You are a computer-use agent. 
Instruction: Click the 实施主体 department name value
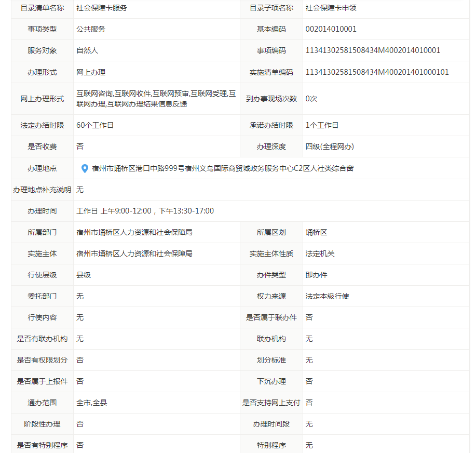tap(134, 254)
